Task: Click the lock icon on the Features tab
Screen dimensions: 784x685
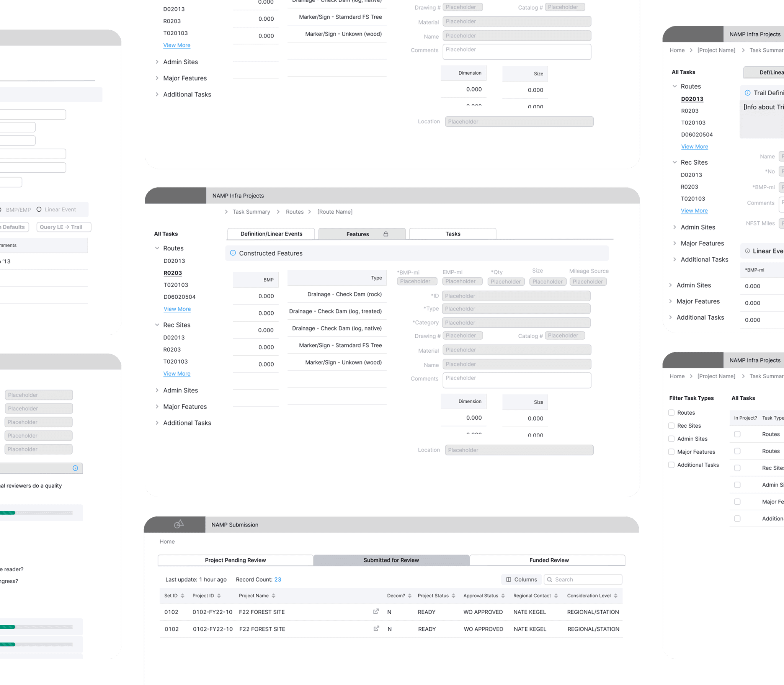Action: pos(386,234)
